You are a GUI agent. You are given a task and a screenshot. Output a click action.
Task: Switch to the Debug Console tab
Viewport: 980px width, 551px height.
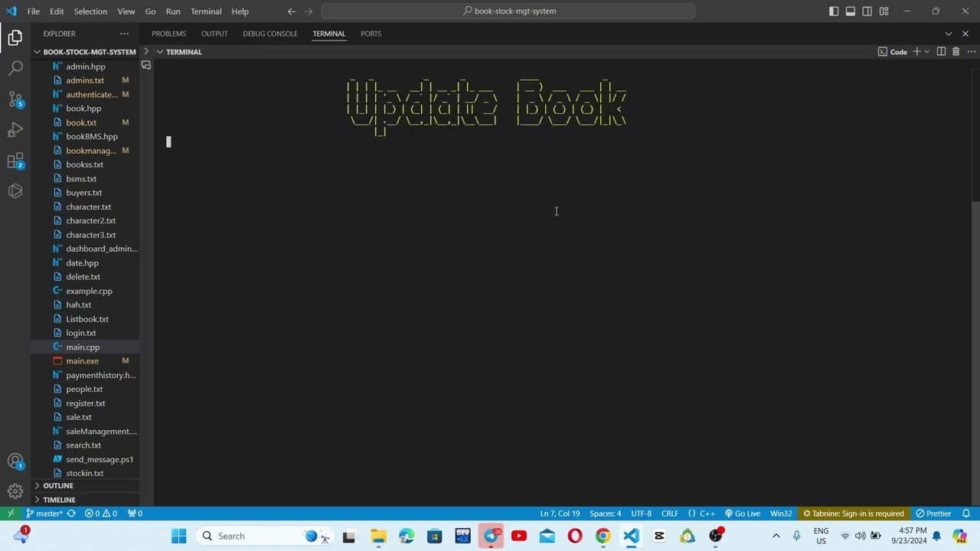click(x=269, y=34)
